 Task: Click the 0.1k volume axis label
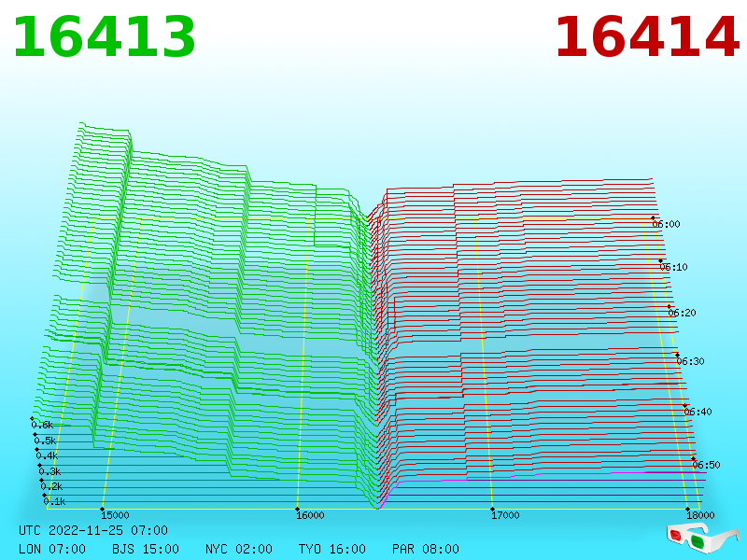tap(54, 501)
